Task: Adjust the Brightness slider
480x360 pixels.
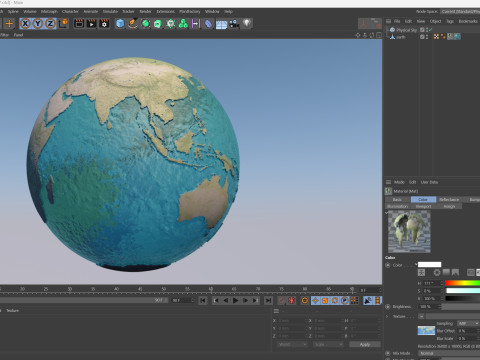Action: coord(461,306)
